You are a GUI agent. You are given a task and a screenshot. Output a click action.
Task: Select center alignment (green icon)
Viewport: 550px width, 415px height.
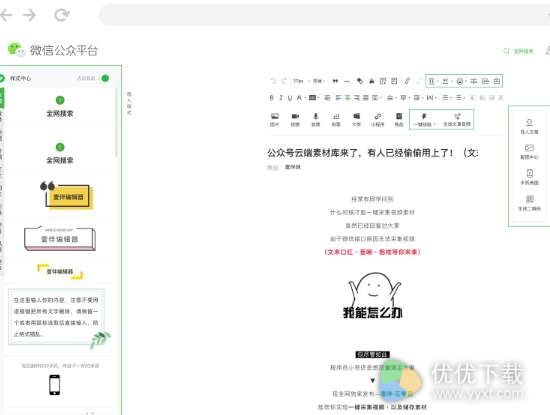pyautogui.click(x=348, y=98)
